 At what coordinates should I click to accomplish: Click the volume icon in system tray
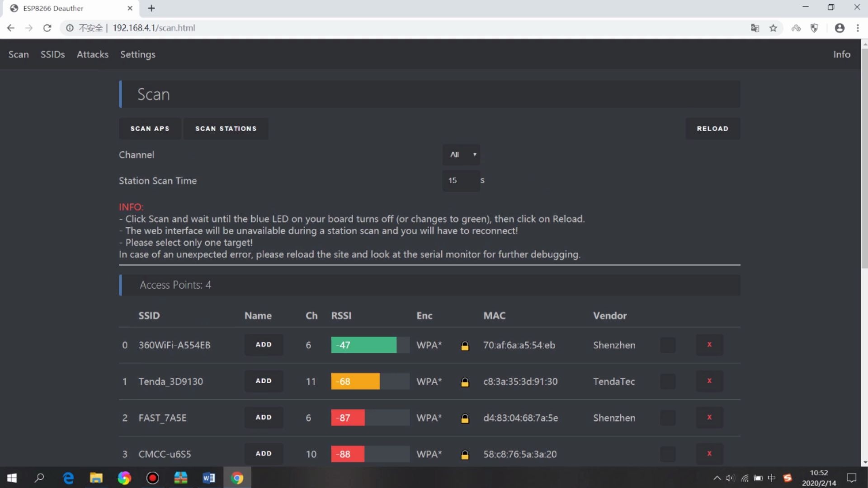[730, 478]
